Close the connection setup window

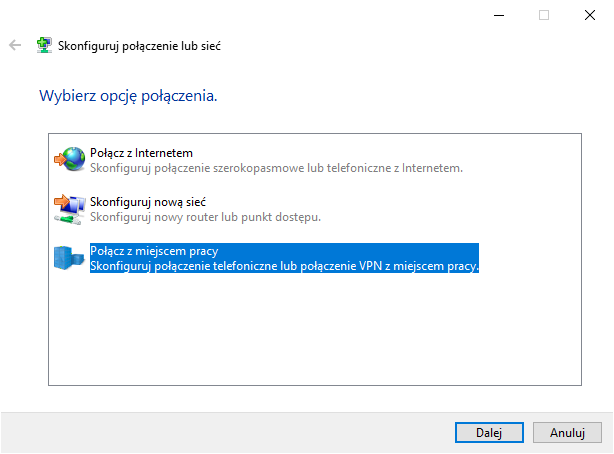pos(590,15)
